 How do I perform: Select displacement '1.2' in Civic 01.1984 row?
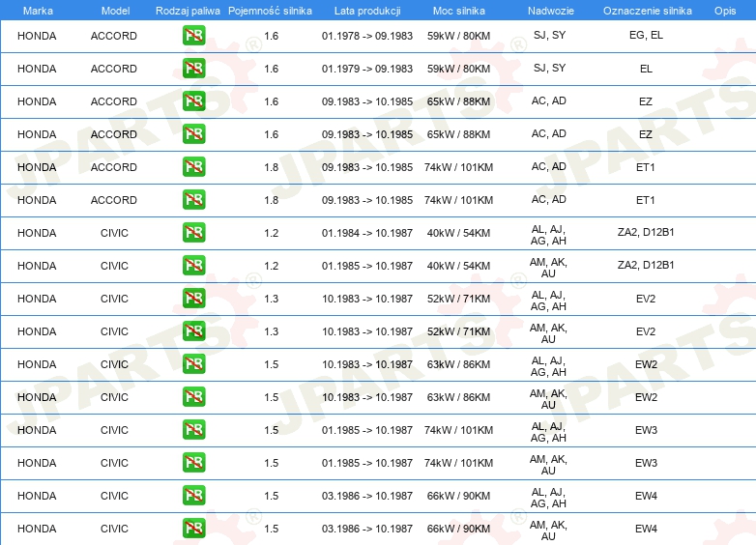(x=272, y=233)
